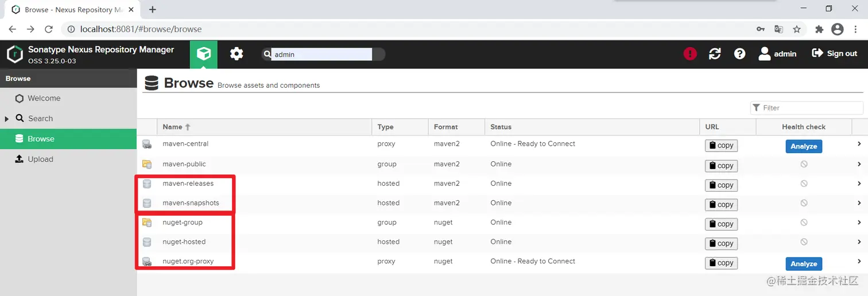Analyze health of maven-central
Image resolution: width=868 pixels, height=296 pixels.
coord(804,146)
